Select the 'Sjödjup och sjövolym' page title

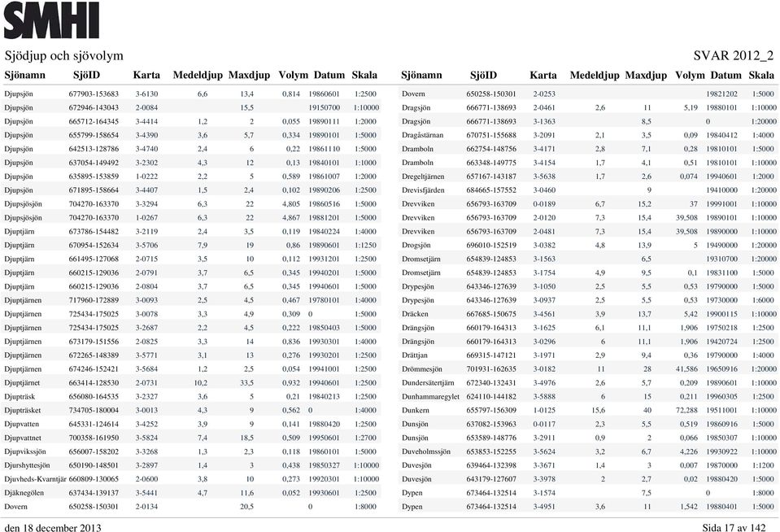[63, 55]
